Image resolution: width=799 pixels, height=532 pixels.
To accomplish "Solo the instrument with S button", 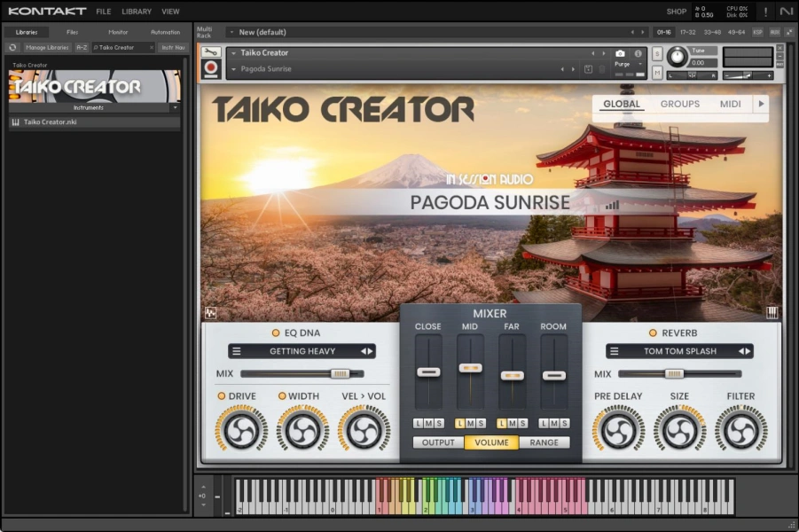I will point(657,54).
